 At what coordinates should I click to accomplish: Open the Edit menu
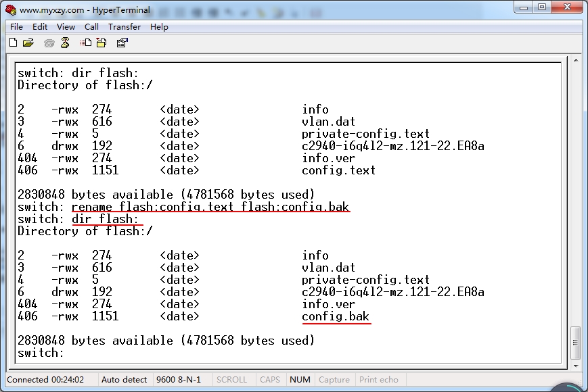pyautogui.click(x=40, y=26)
